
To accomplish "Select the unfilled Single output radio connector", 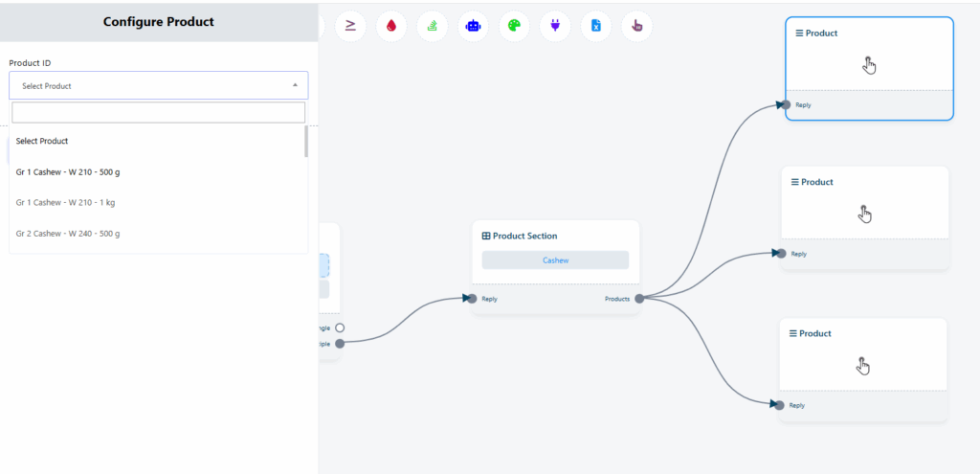I will click(340, 327).
